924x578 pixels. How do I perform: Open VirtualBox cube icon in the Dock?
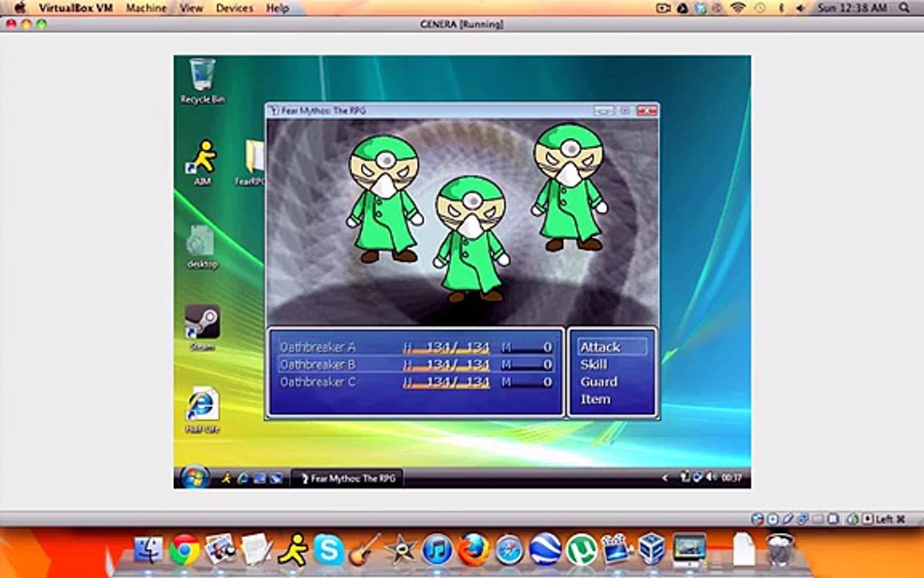pos(652,548)
